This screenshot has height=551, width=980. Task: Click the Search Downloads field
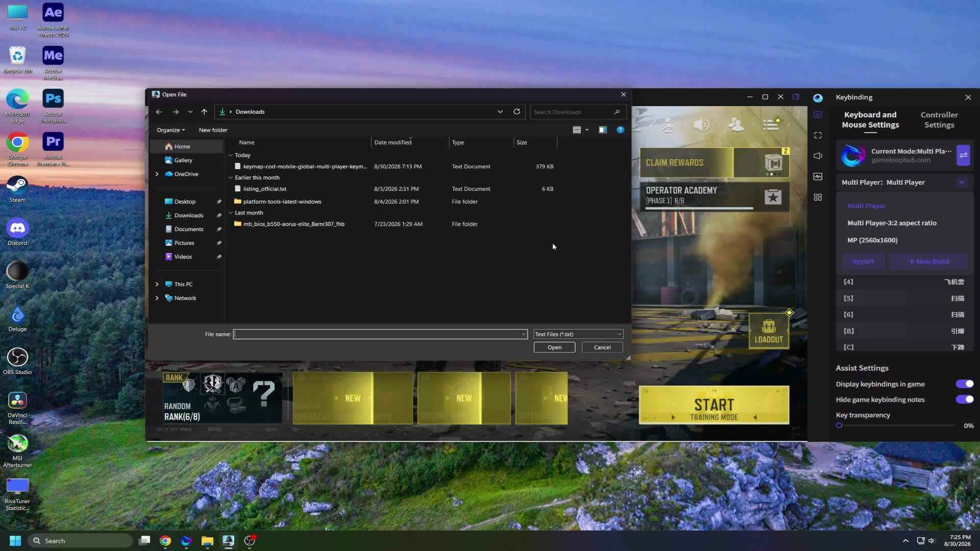point(578,112)
